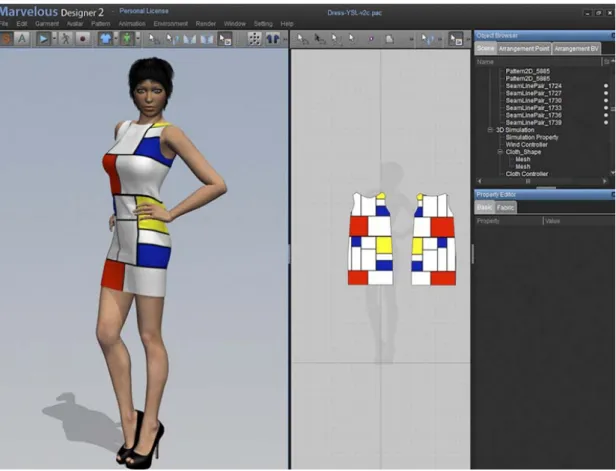
Task: Expand 3D toolbar overflow arrow
Action: pyautogui.click(x=285, y=39)
